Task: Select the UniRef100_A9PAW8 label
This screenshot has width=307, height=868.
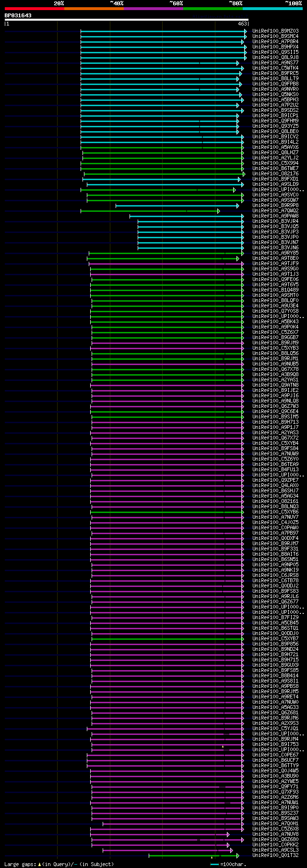Action: pyautogui.click(x=275, y=216)
